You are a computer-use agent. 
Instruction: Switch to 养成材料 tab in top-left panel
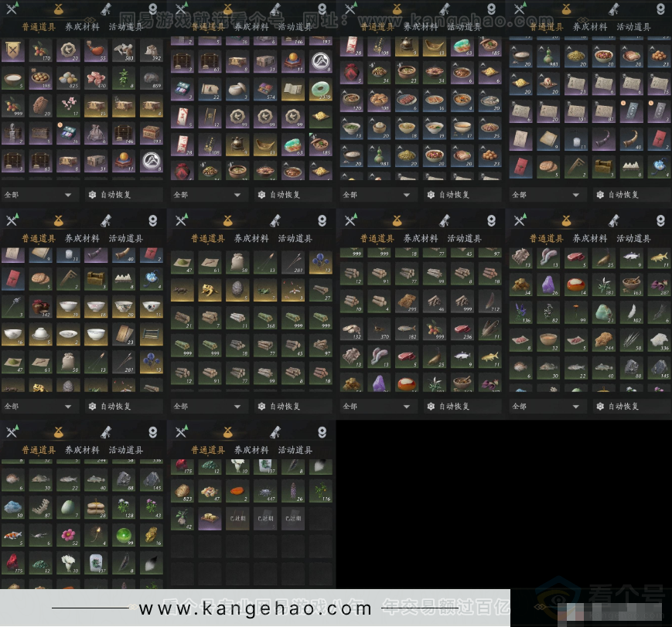coord(82,27)
